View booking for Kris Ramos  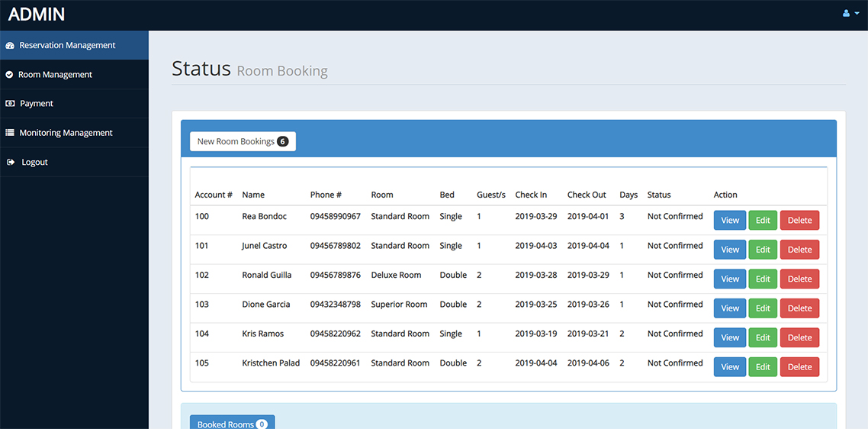[730, 337]
